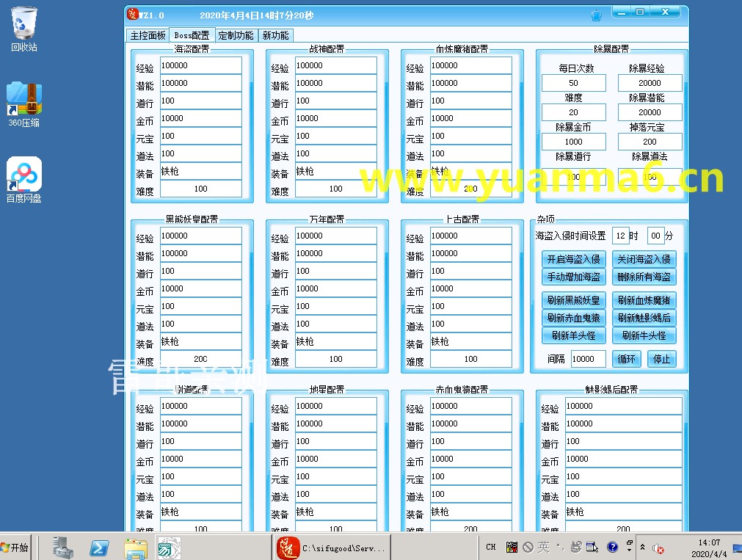Launch the 360压缩 desktop shortcut
Screen dimensions: 742x560
click(x=24, y=103)
